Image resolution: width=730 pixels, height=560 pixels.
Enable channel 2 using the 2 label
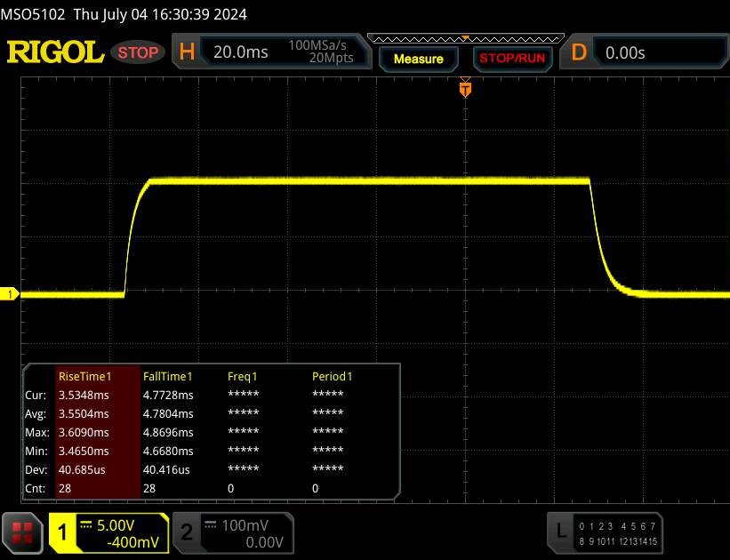click(x=187, y=532)
